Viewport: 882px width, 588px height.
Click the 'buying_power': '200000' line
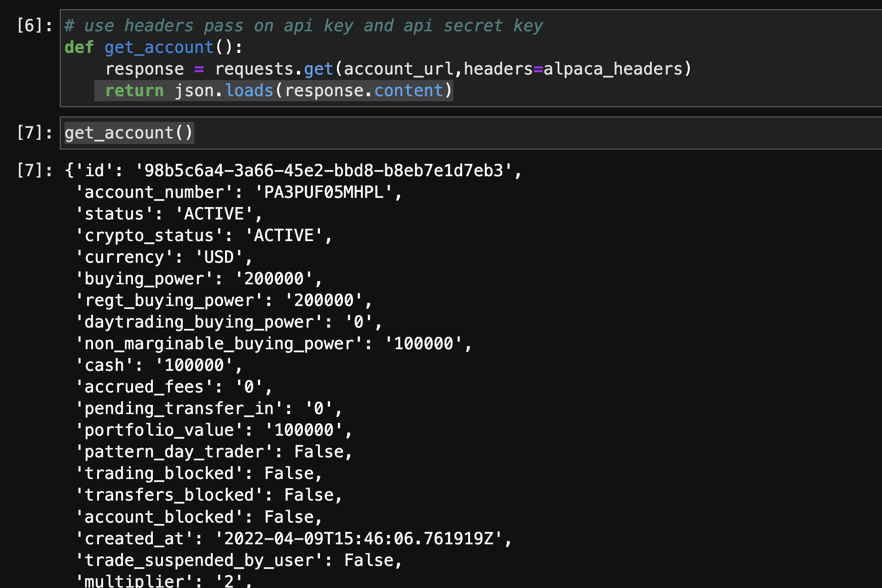pos(198,279)
